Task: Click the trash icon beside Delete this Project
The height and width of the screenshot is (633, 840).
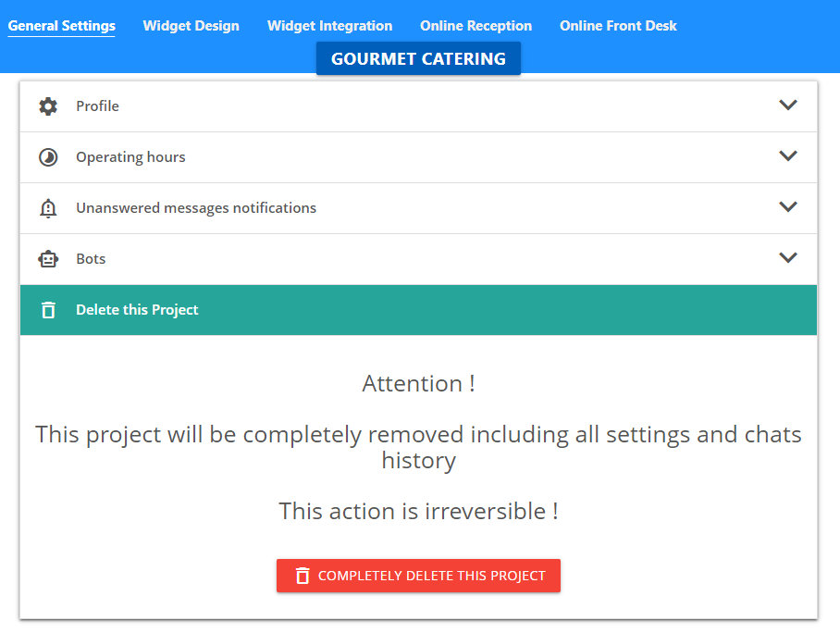Action: click(x=48, y=310)
